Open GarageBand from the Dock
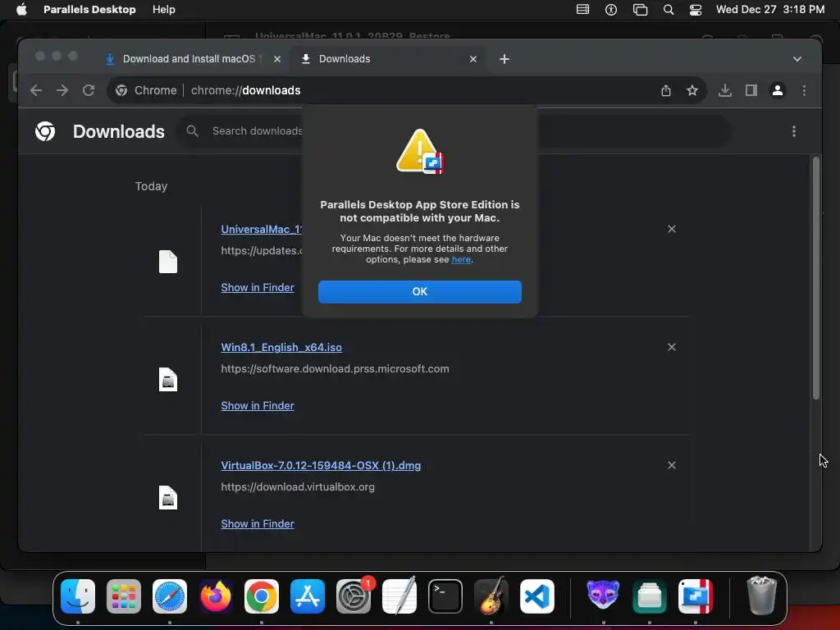The width and height of the screenshot is (840, 630). click(491, 596)
